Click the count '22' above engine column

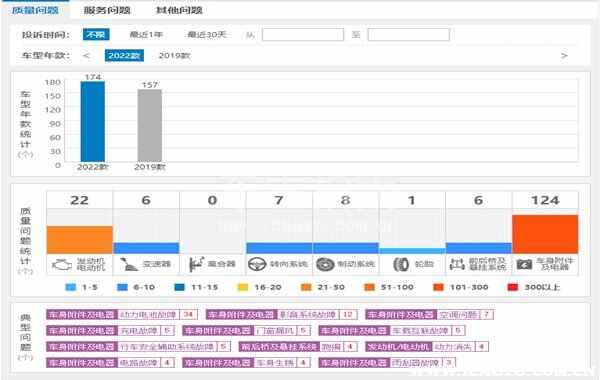pyautogui.click(x=80, y=200)
